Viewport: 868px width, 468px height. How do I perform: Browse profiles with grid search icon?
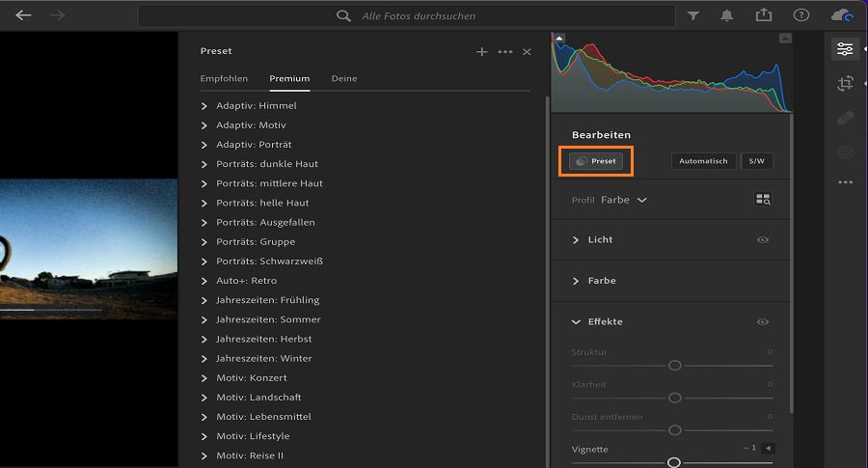(763, 200)
